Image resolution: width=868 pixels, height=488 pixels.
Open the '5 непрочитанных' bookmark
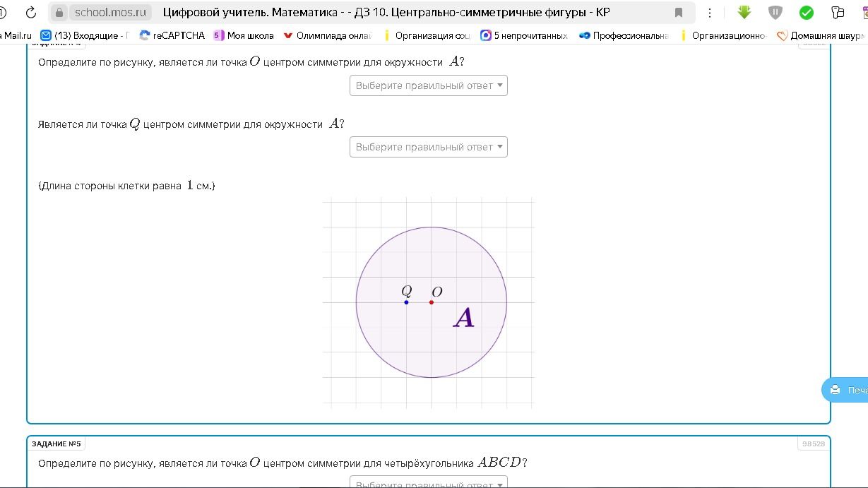(x=524, y=35)
